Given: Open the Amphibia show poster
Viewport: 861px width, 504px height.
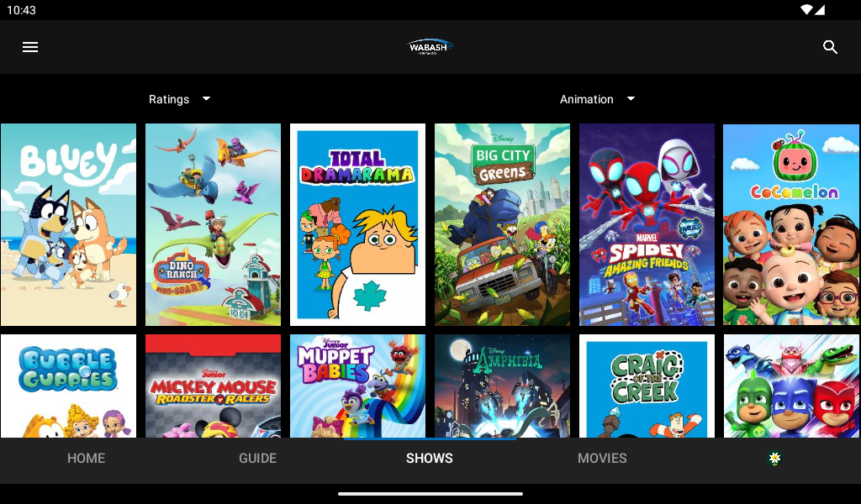Looking at the screenshot, I should [503, 386].
